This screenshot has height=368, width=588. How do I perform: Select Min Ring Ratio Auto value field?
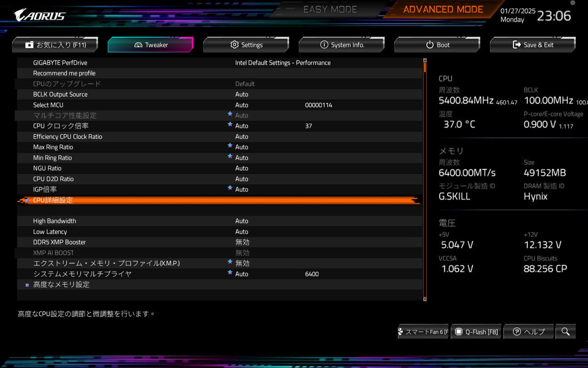coord(242,158)
